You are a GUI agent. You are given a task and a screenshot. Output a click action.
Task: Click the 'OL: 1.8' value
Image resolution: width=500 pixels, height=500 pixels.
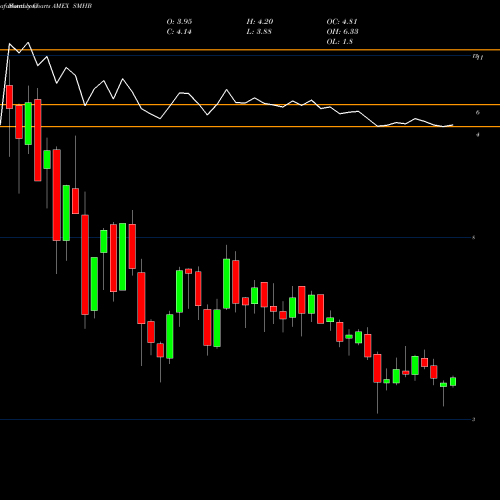(340, 42)
